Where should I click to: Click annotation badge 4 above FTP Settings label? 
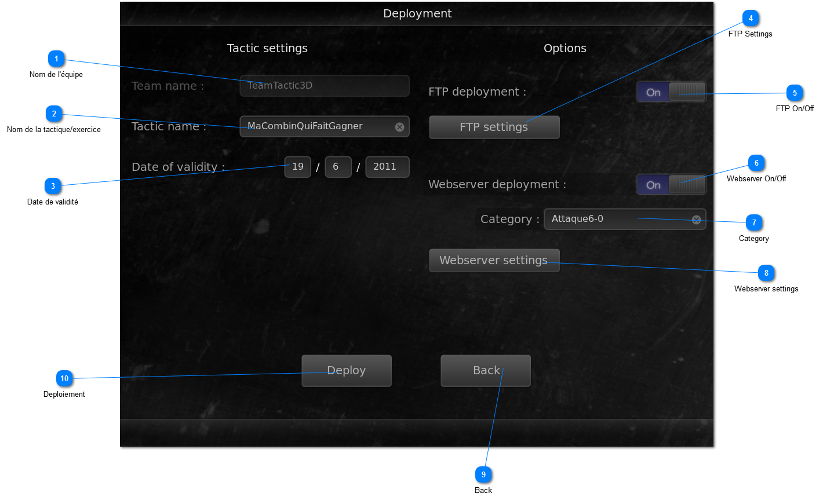(x=751, y=18)
